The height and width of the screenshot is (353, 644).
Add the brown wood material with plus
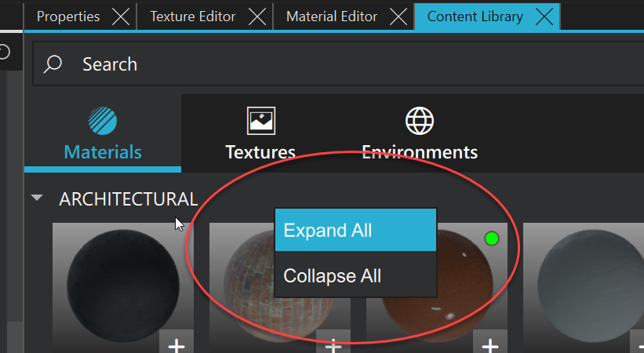[490, 344]
